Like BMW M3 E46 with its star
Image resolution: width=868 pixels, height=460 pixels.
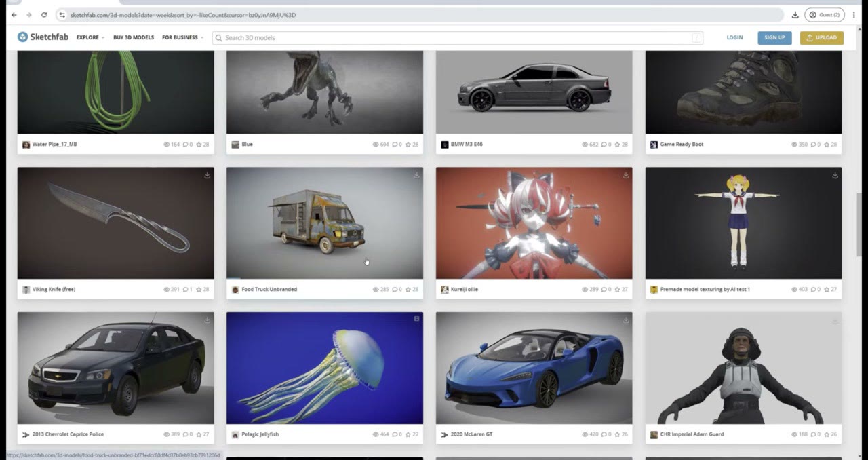[617, 145]
